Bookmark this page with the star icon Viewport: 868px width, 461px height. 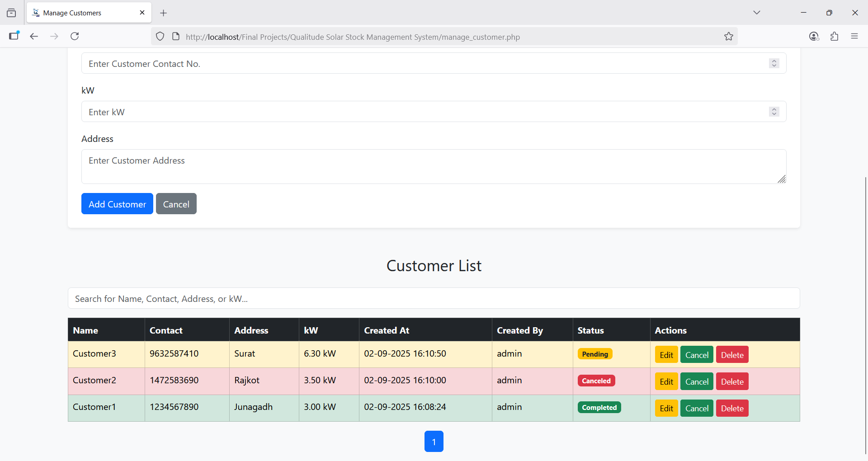pos(728,37)
